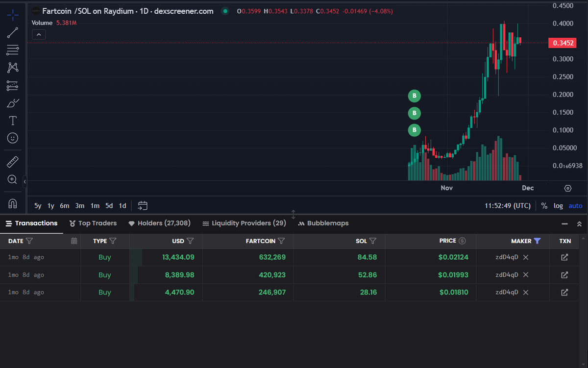
Task: Click the Fartcoin/SOL symbol title
Action: [127, 11]
